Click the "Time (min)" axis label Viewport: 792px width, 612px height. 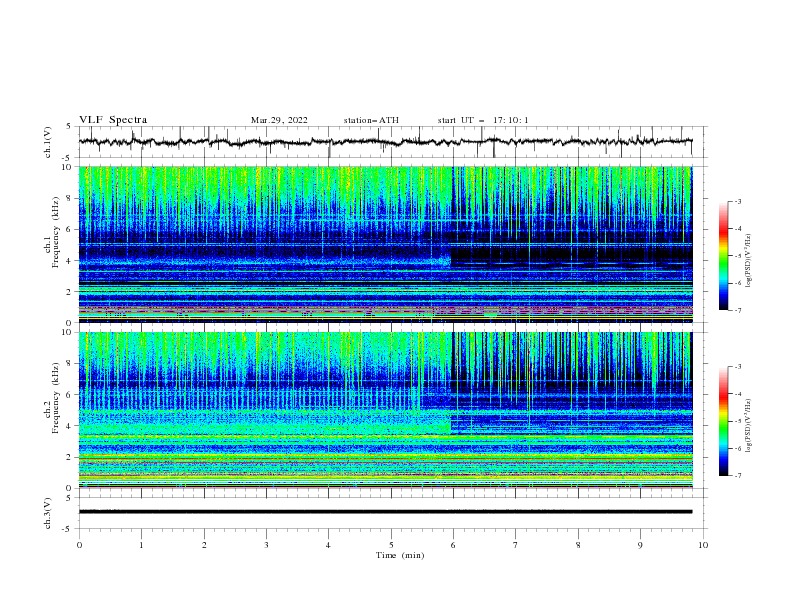coord(400,555)
